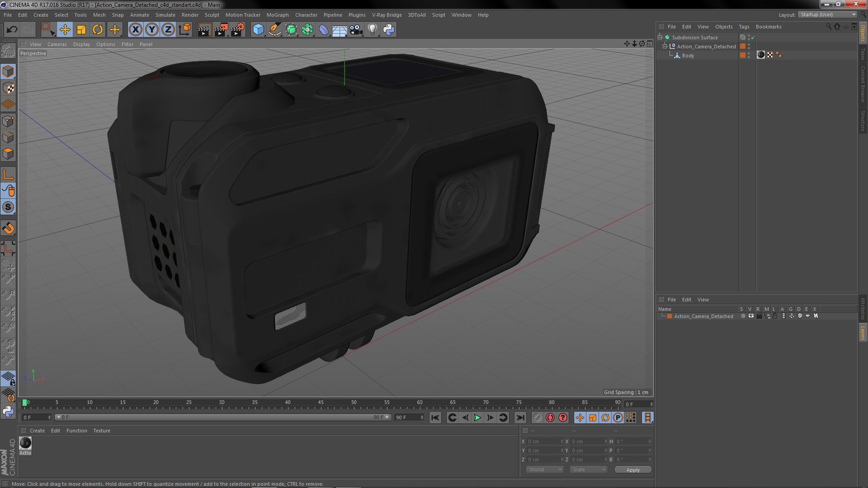Open viewport Display menu
This screenshot has width=868, height=488.
click(81, 44)
